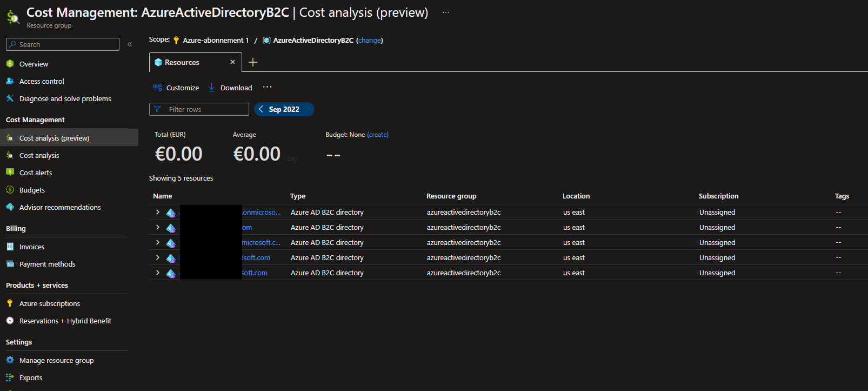Collapse the sidebar with double chevron
The image size is (868, 391).
pos(130,44)
